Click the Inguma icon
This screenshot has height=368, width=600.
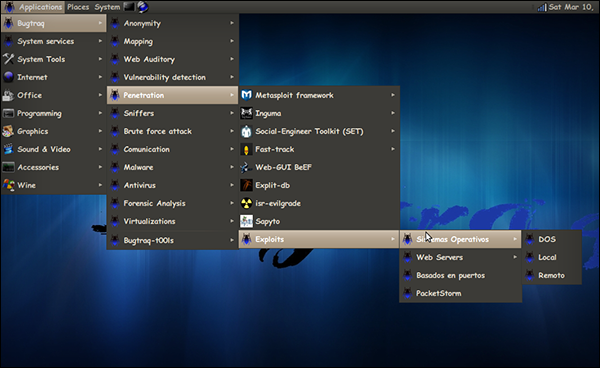pos(246,113)
